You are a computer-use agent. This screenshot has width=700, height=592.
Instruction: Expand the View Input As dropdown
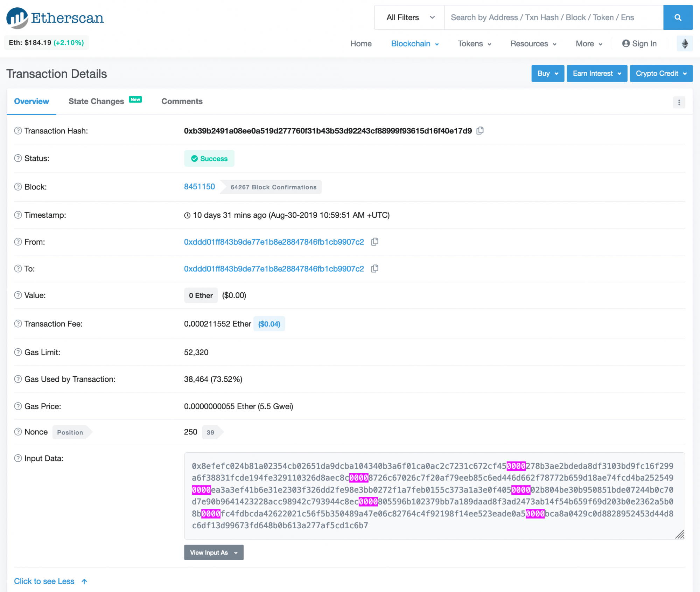coord(213,552)
